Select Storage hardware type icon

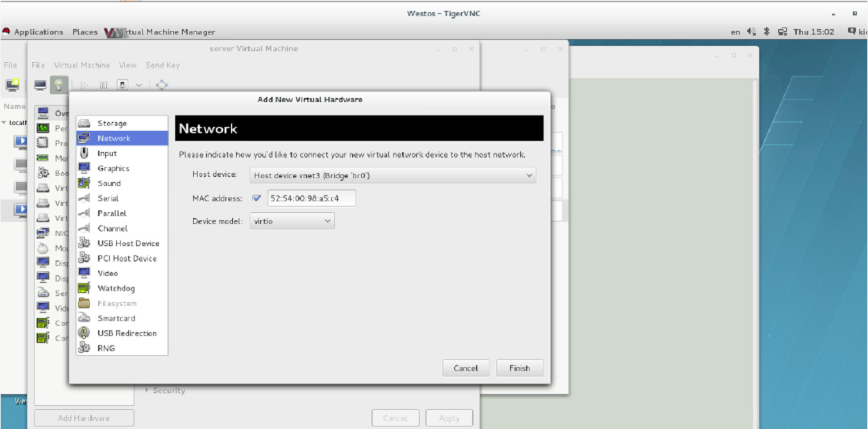pos(84,123)
